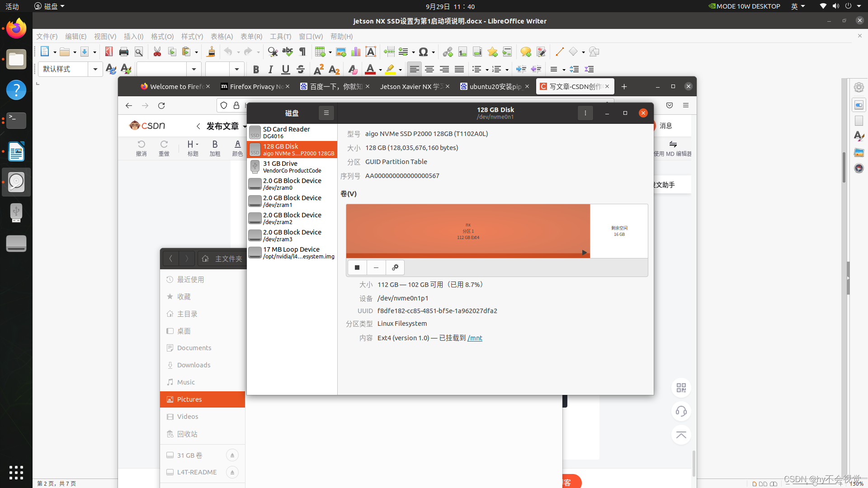Open the Disks app in dock
This screenshot has width=868, height=488.
16,182
